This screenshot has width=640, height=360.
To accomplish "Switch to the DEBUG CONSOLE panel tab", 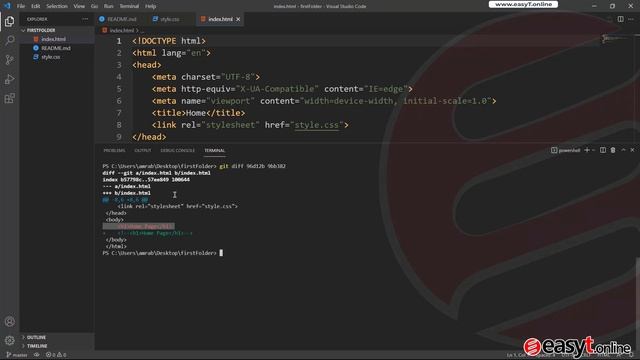I will point(178,151).
